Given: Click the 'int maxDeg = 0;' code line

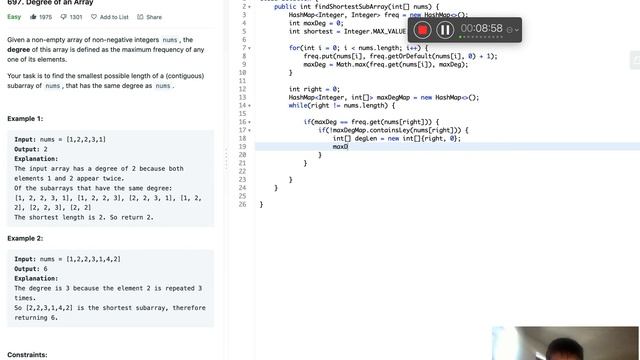Looking at the screenshot, I should tap(316, 23).
